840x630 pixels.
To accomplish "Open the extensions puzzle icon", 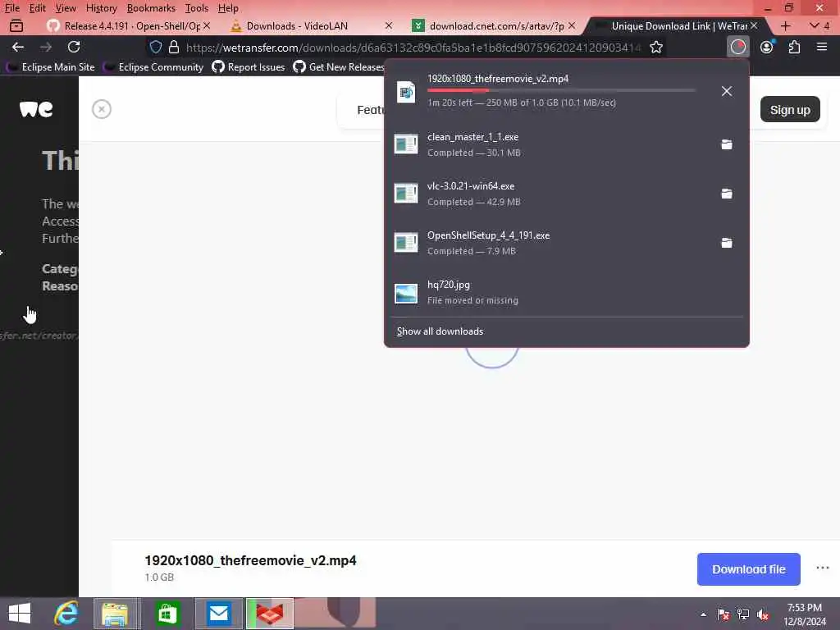I will [794, 47].
